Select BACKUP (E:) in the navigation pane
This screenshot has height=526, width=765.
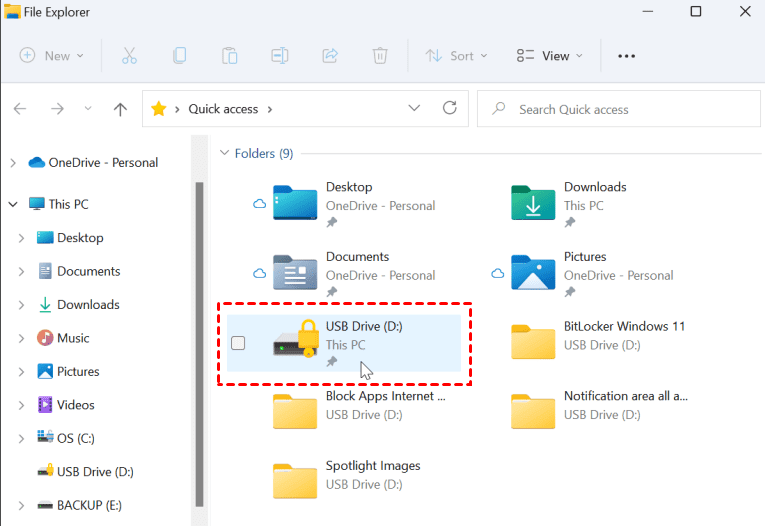point(89,505)
